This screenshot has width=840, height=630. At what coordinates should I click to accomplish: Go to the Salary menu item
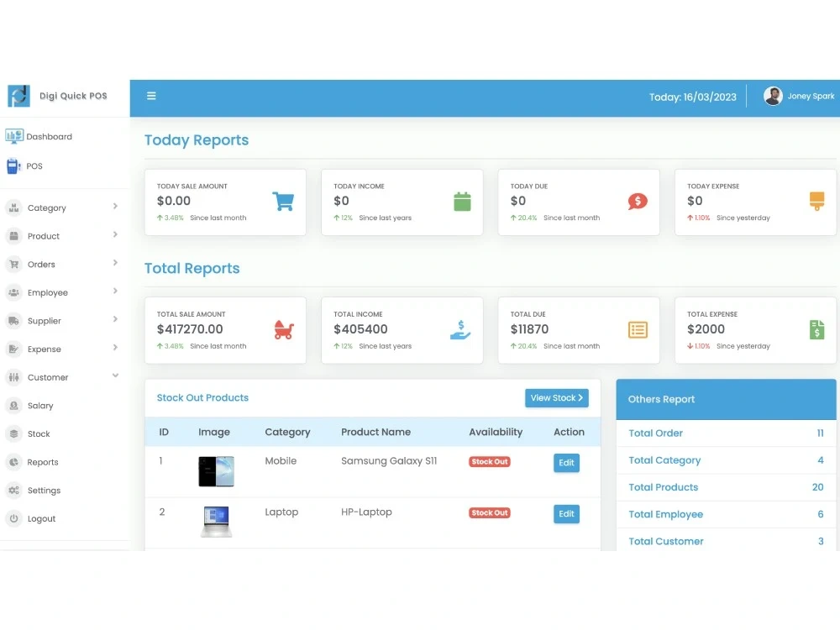[40, 406]
